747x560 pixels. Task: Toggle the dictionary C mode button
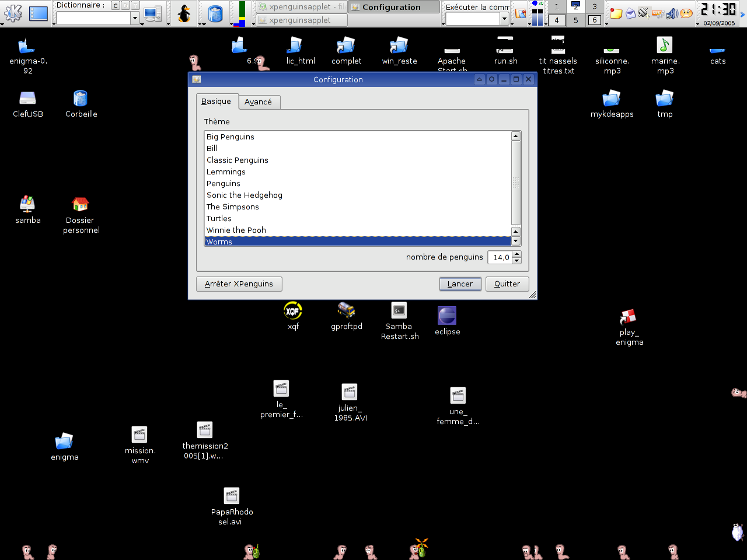click(116, 5)
